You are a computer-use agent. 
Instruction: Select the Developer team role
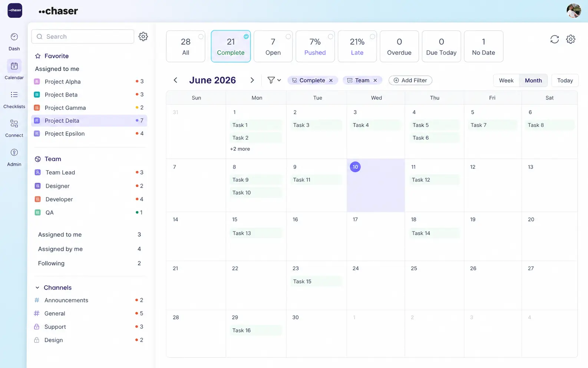[89, 199]
